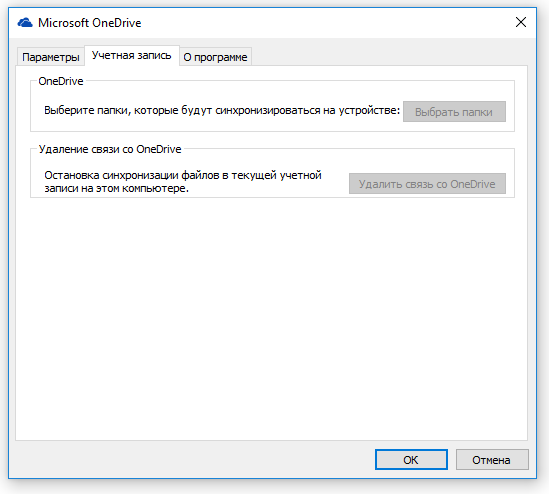The image size is (549, 494).
Task: Click the OneDrive group box label
Action: point(61,81)
